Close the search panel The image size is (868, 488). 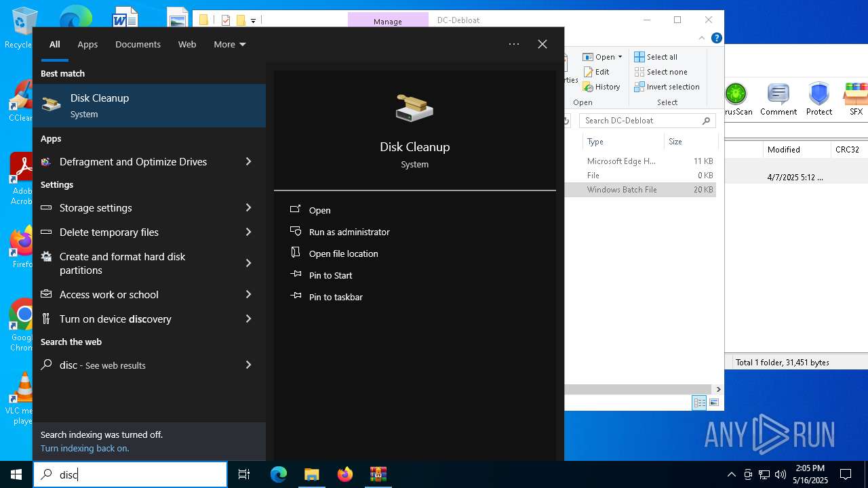click(542, 44)
